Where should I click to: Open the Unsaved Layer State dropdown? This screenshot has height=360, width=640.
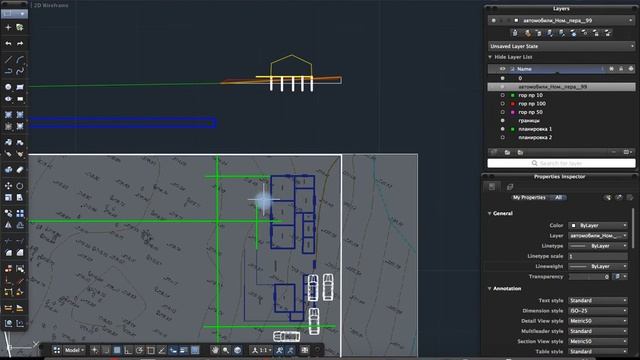tap(561, 46)
